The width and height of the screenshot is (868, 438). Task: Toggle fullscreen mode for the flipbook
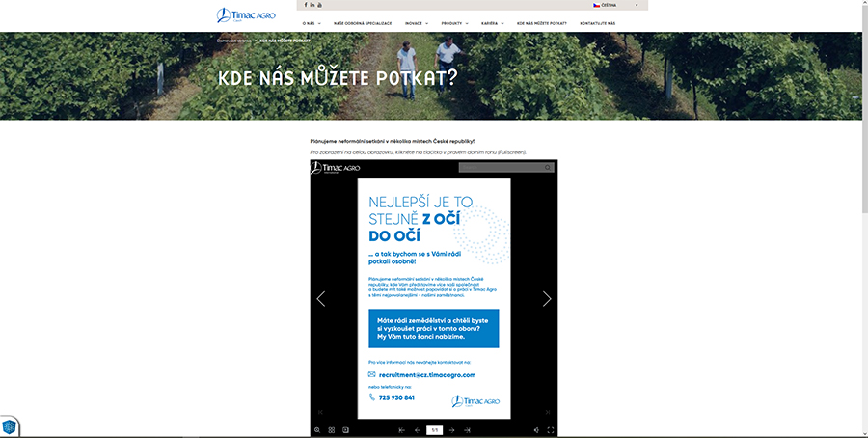click(551, 430)
